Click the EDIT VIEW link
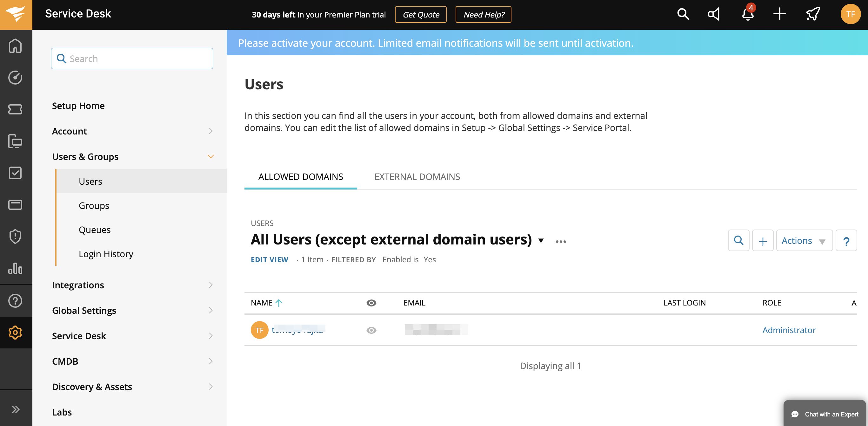The height and width of the screenshot is (426, 868). point(269,260)
